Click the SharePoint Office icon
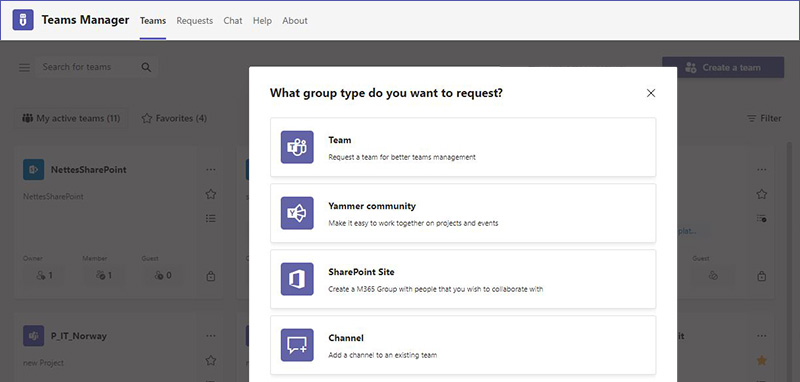This screenshot has height=382, width=800. pyautogui.click(x=297, y=279)
